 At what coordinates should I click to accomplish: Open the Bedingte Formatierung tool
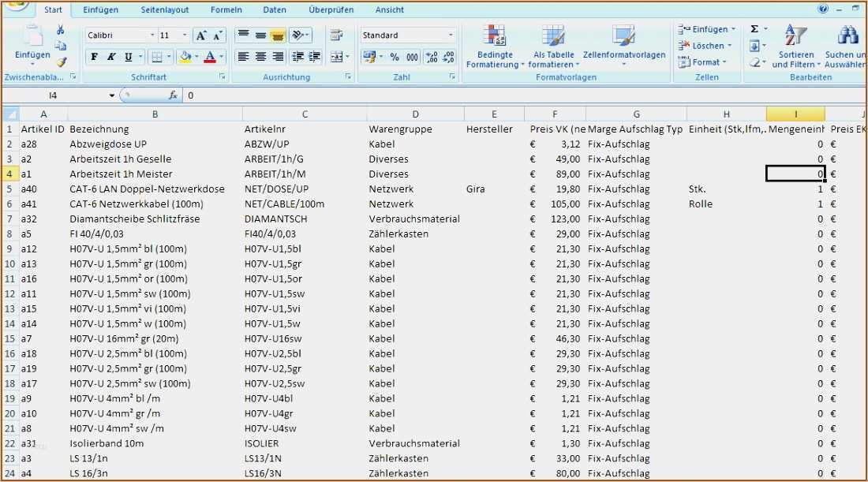click(x=492, y=49)
